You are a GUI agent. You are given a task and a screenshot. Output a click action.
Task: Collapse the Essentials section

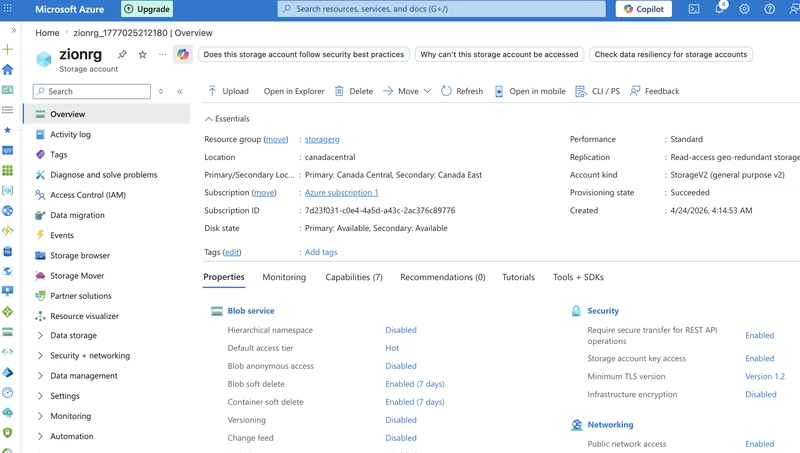(227, 119)
